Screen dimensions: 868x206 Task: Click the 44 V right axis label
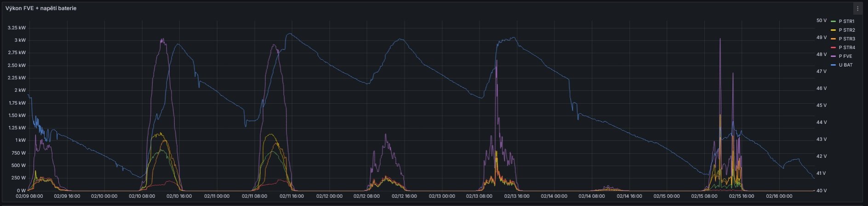tap(821, 122)
